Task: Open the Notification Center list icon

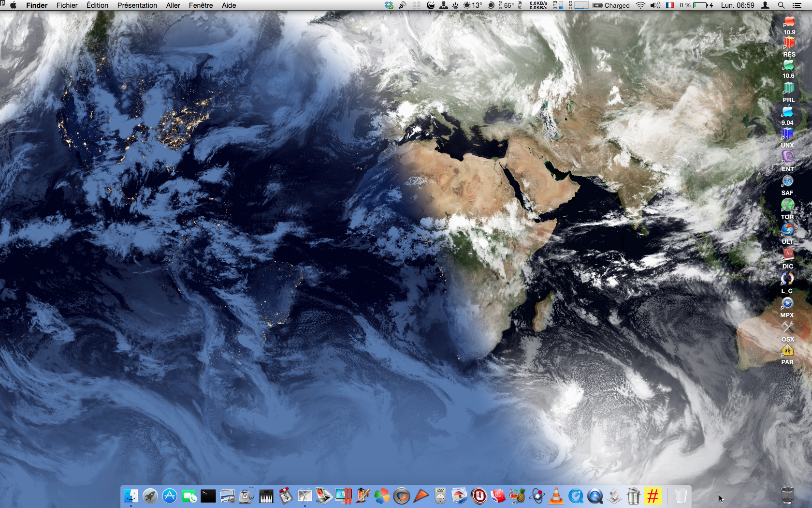Action: click(x=797, y=5)
